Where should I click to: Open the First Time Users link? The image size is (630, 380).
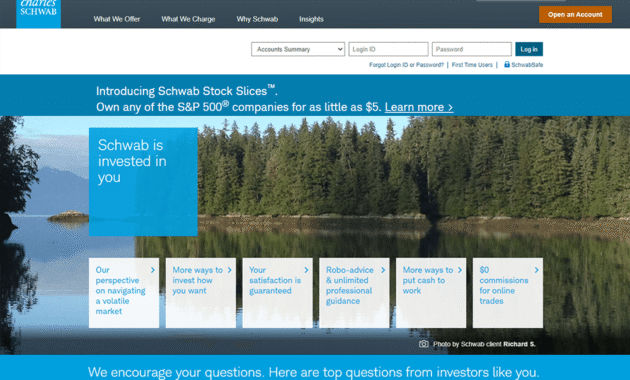point(472,65)
